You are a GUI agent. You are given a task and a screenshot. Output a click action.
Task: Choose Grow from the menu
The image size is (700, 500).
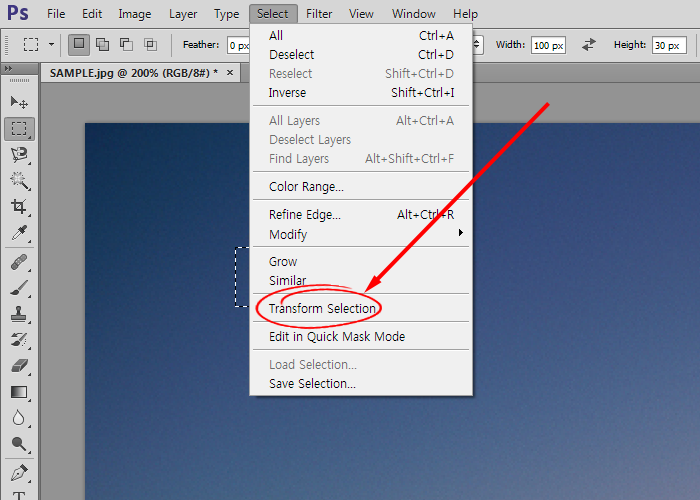(x=361, y=262)
